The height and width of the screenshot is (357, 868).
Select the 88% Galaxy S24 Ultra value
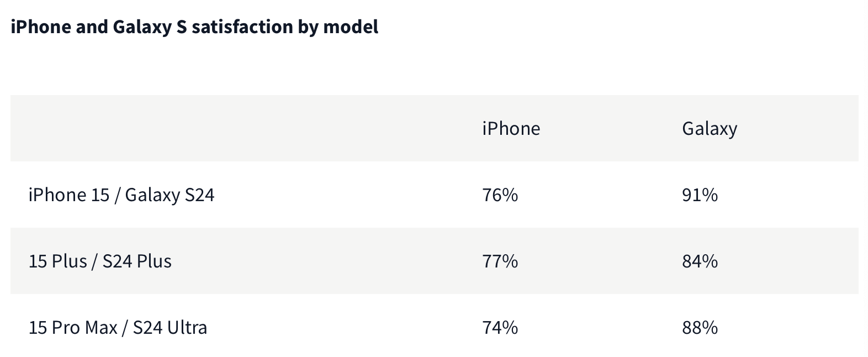point(700,328)
